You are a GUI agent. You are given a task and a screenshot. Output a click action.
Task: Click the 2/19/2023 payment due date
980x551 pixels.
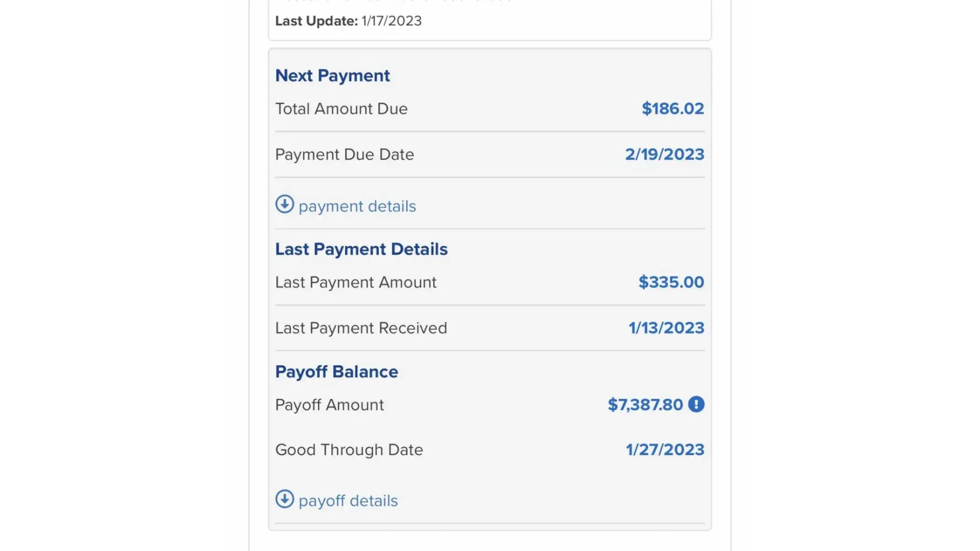(664, 154)
